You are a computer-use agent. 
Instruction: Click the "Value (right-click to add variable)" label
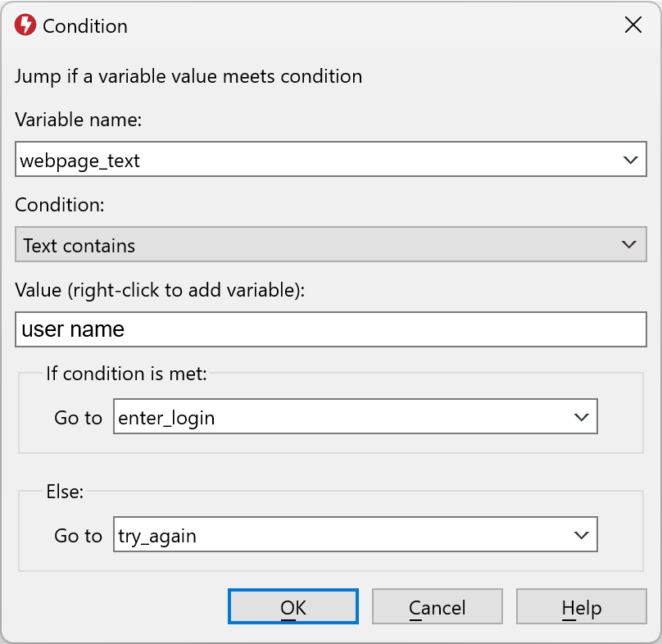point(160,288)
